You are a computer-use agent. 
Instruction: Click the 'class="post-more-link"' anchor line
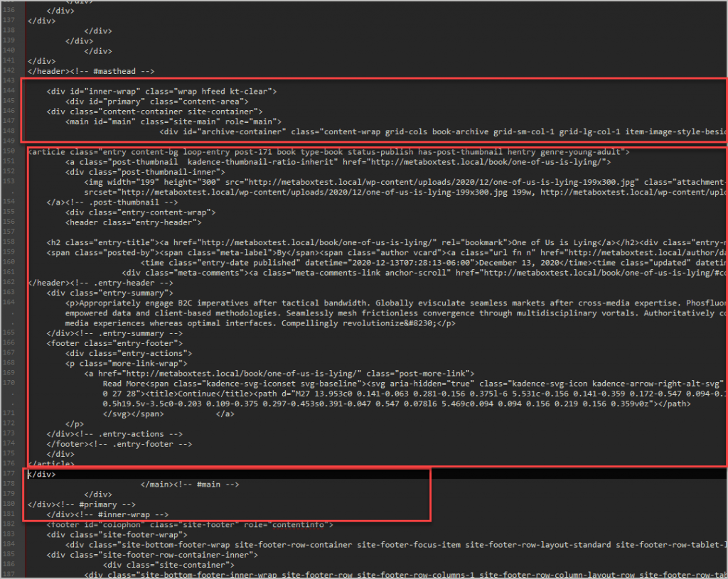coord(279,374)
